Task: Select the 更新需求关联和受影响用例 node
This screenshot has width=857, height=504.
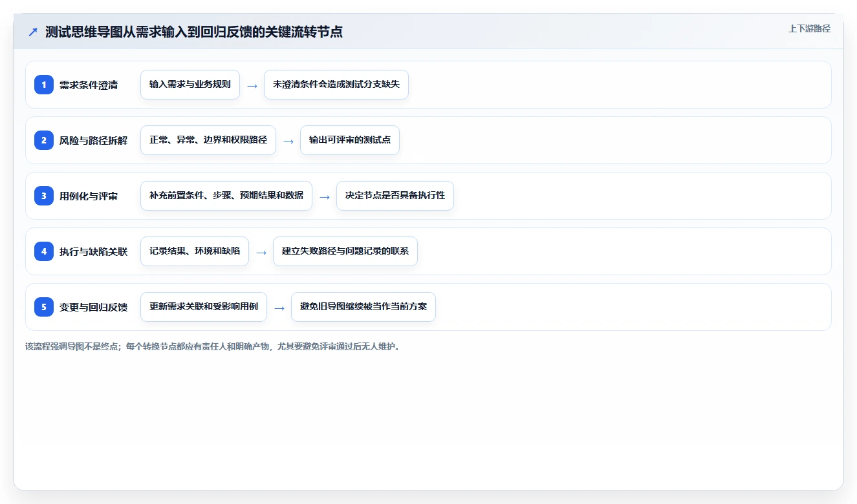Action: click(x=204, y=307)
